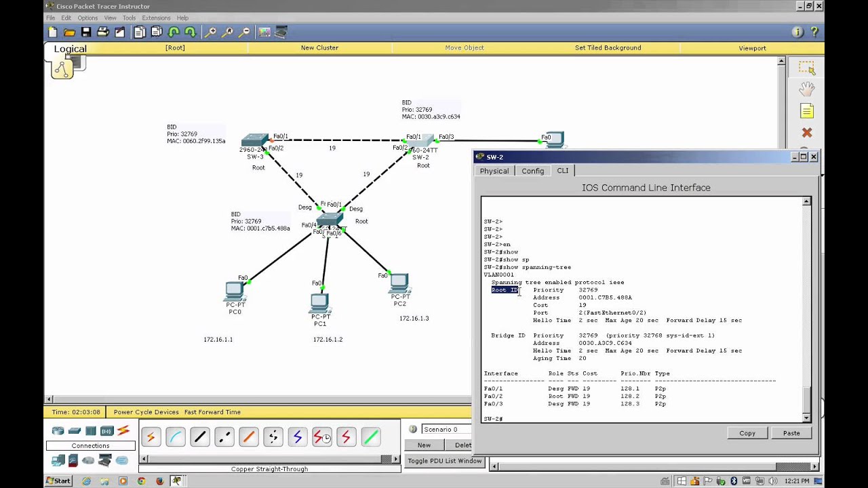Click the Logical workspace tab

pos(70,49)
